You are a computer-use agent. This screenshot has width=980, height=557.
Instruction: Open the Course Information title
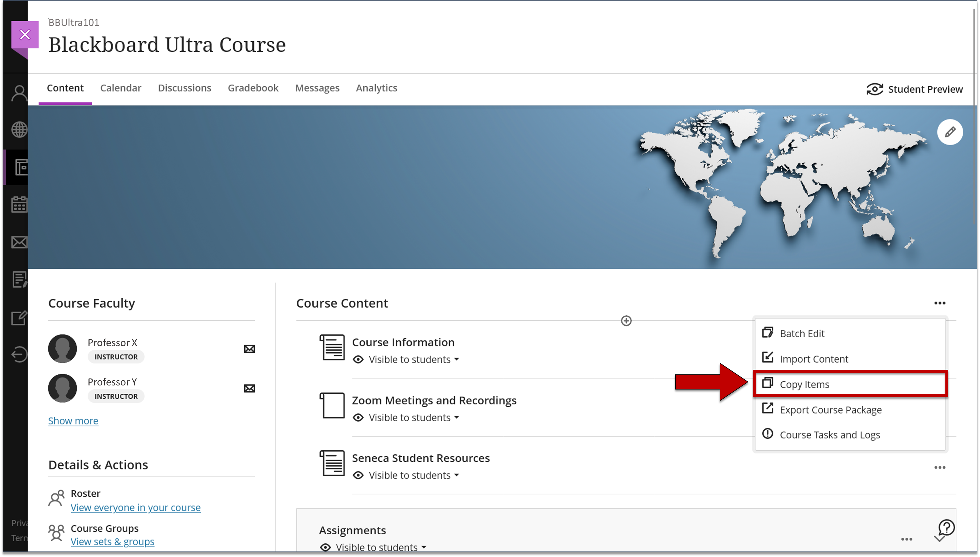click(x=403, y=342)
